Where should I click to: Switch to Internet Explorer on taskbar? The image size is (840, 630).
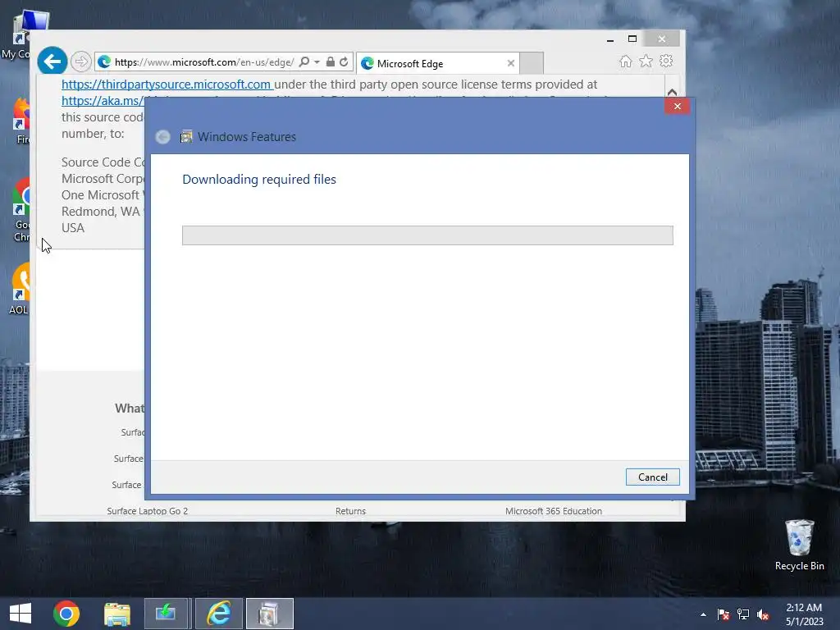(x=218, y=614)
